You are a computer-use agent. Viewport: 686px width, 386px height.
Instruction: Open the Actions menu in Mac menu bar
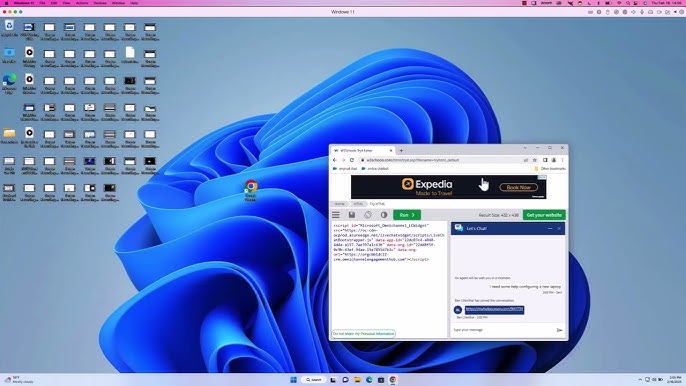click(82, 3)
